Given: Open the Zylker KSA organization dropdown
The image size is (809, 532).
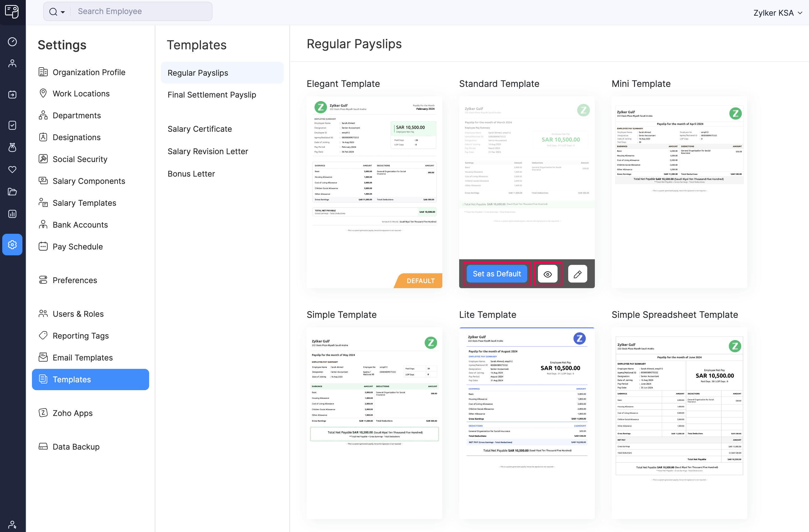Looking at the screenshot, I should [777, 13].
